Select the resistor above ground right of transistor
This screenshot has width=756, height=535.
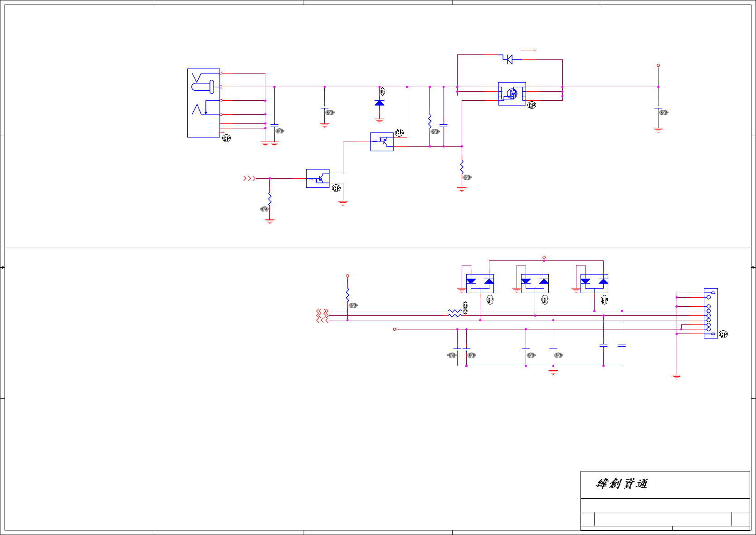(462, 167)
